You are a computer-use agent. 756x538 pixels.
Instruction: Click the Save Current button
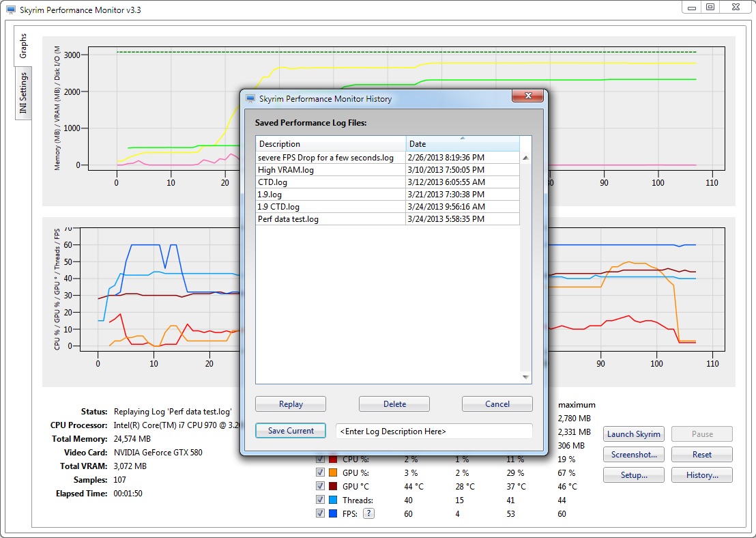291,431
